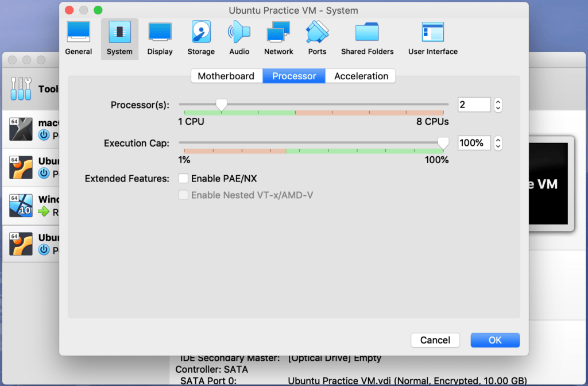Image resolution: width=588 pixels, height=386 pixels.
Task: Click the Processor(s) slider handle
Action: pyautogui.click(x=221, y=105)
